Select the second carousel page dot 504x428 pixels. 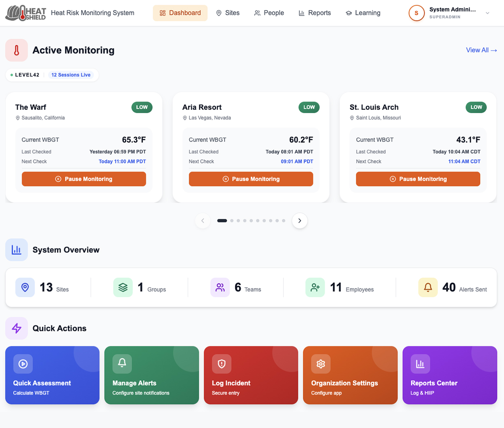232,221
